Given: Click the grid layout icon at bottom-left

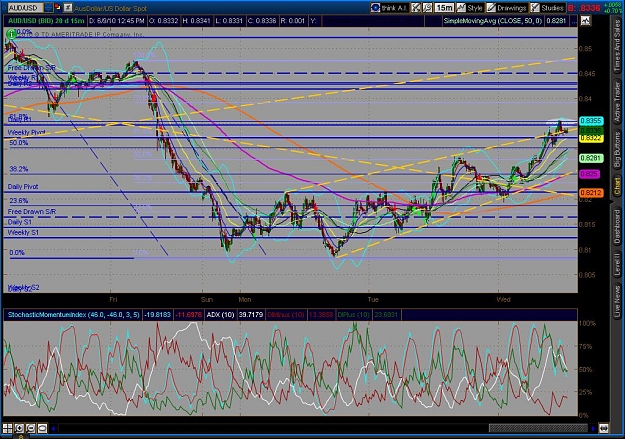Looking at the screenshot, I should click(x=7, y=429).
